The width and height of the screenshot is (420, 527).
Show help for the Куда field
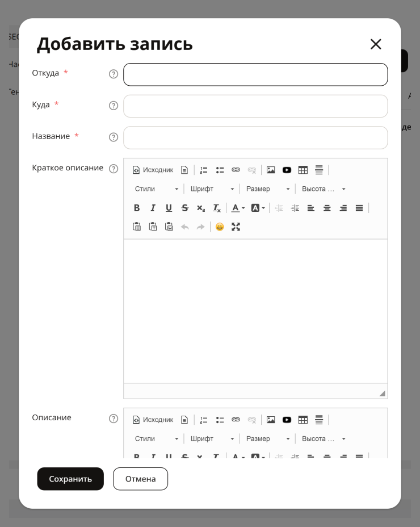pos(114,106)
